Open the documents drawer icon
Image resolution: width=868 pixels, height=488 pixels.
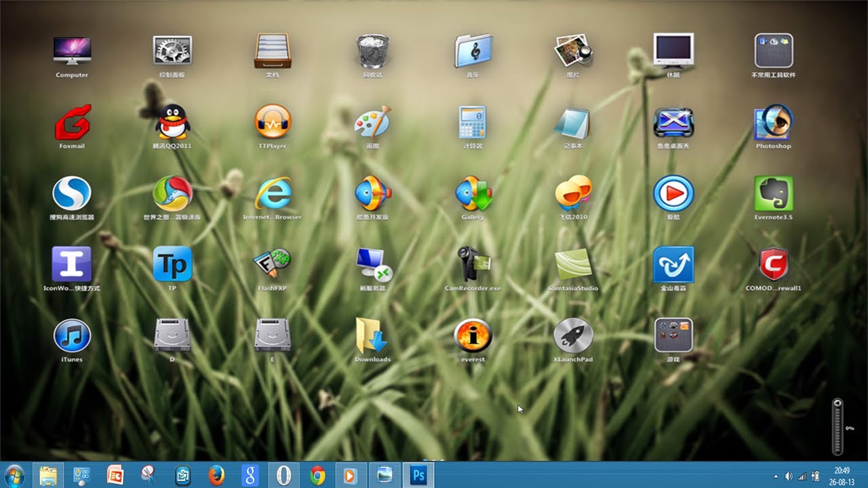(273, 52)
